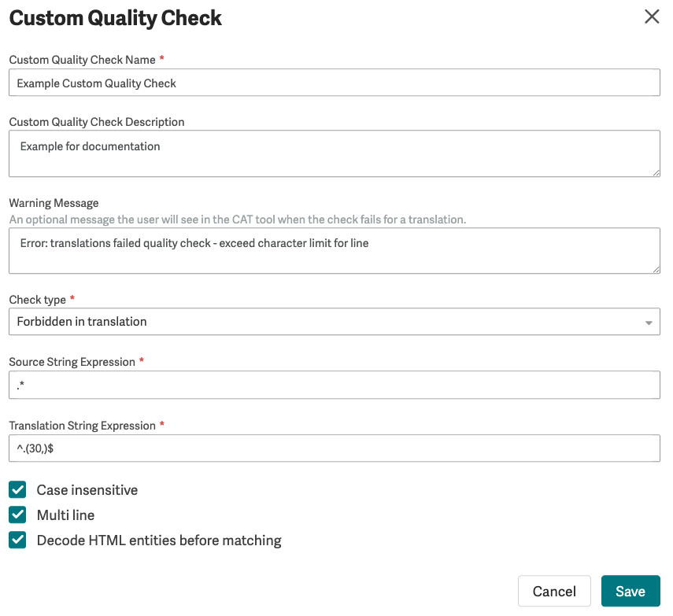673x616 pixels.
Task: Click the Cancel button
Action: coord(554,591)
